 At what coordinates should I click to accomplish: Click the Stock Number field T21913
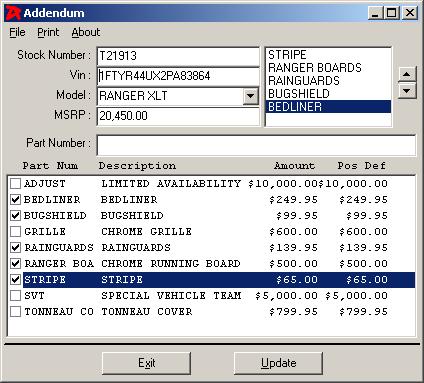click(x=178, y=56)
